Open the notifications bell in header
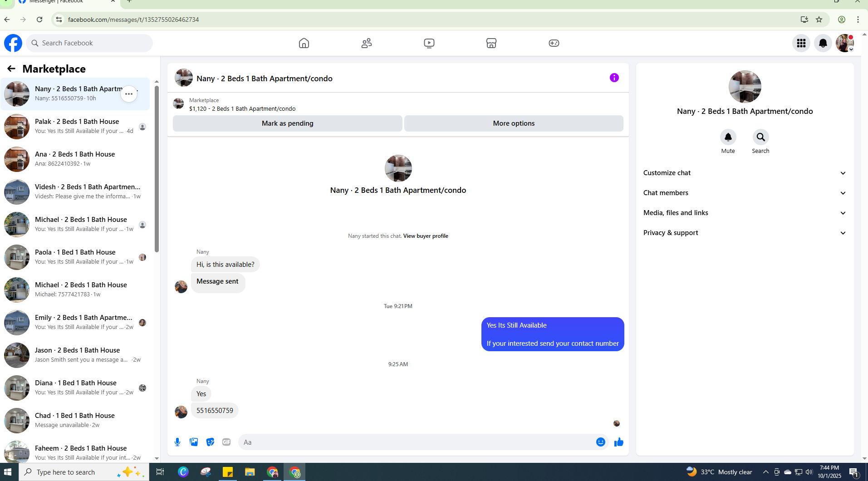Viewport: 868px width, 481px height. (823, 43)
